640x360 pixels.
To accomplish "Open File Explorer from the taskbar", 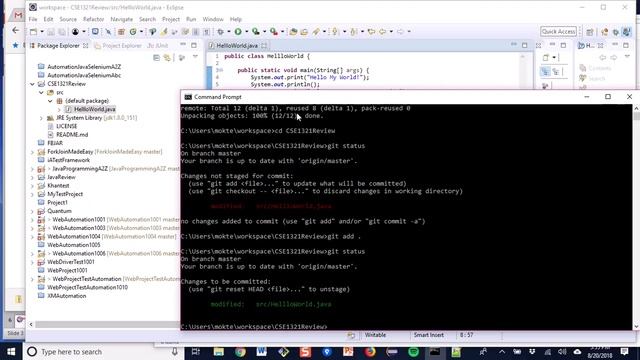I will pos(219,351).
